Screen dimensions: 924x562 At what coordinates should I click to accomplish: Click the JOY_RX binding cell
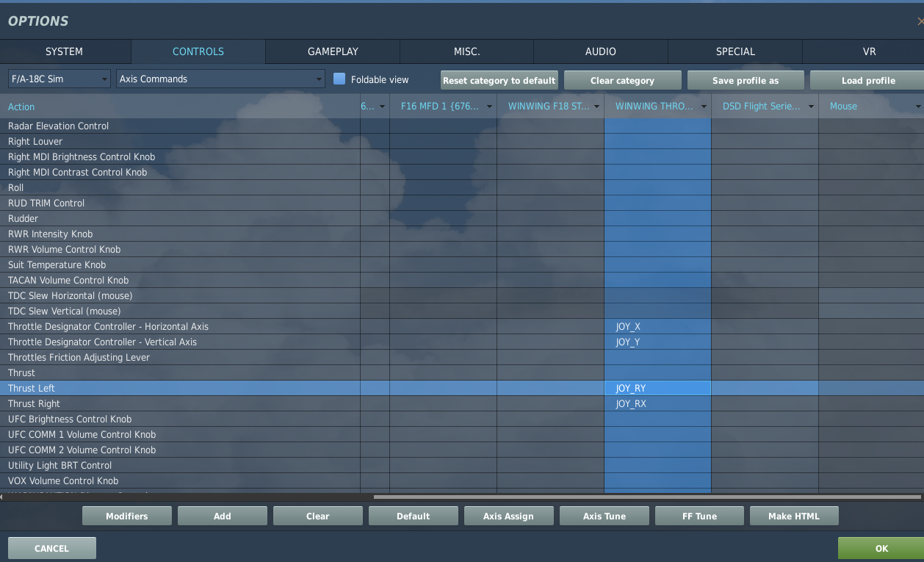pyautogui.click(x=657, y=403)
